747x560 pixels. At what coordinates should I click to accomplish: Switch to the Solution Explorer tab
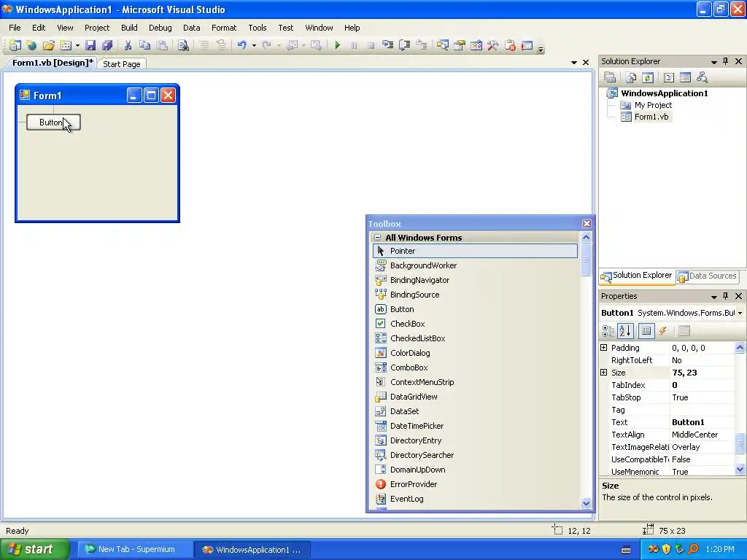(636, 276)
